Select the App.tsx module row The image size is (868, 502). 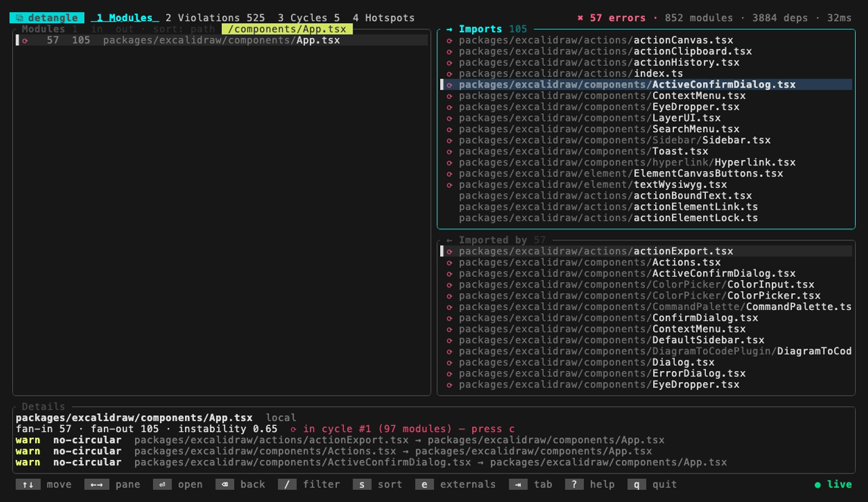(x=222, y=40)
